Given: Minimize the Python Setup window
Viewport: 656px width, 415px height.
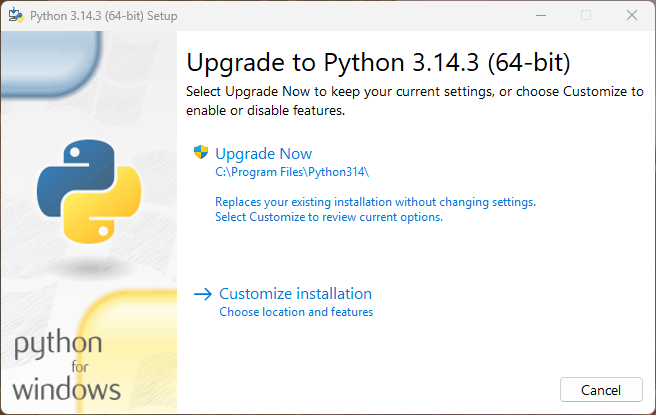Looking at the screenshot, I should 540,15.
